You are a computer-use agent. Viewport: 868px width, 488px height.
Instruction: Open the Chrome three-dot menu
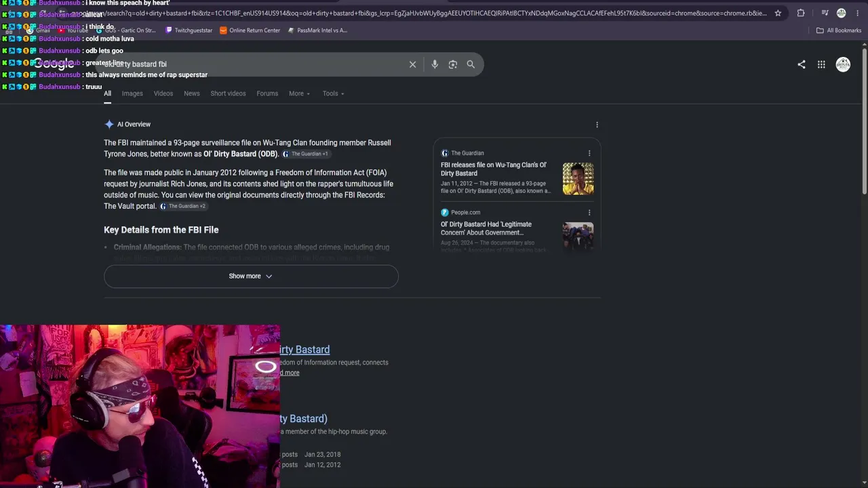pyautogui.click(x=858, y=13)
